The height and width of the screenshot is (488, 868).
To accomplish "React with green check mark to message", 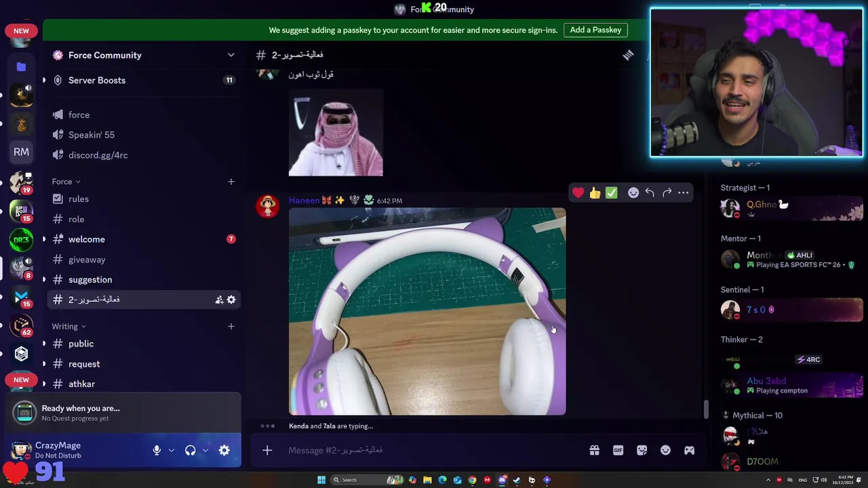I will [x=611, y=192].
